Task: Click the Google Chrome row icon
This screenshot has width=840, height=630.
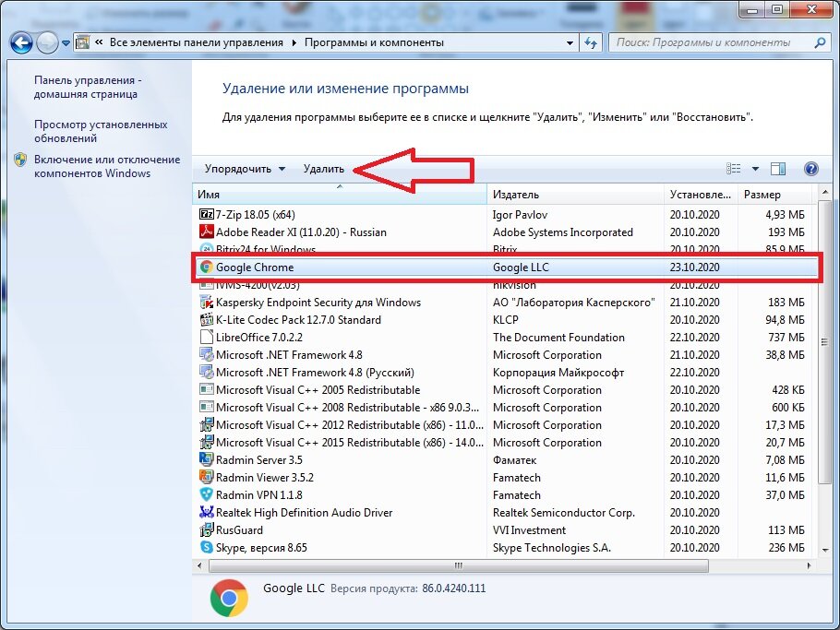Action: [x=206, y=267]
